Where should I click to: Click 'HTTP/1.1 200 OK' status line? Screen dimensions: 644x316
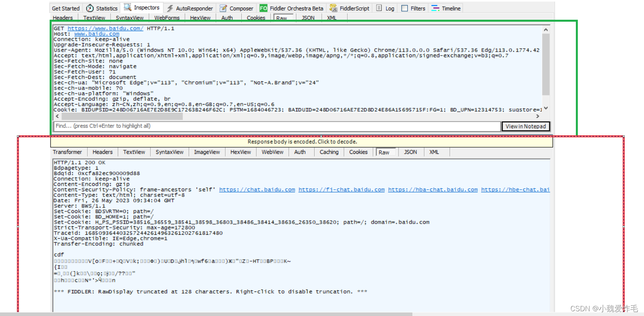pos(80,163)
